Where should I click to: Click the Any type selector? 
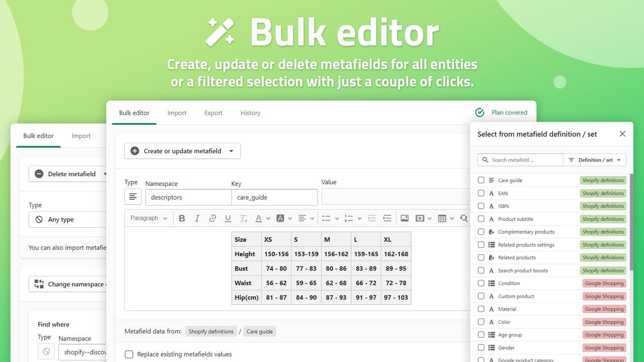click(x=68, y=220)
